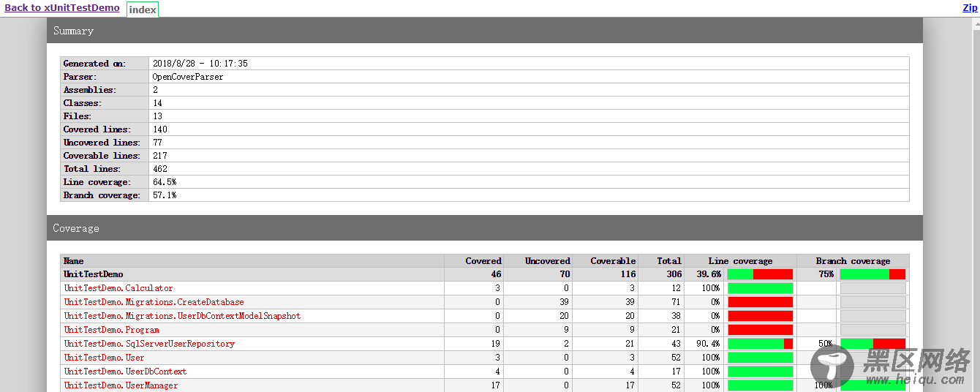980x392 pixels.
Task: Select the Line coverage value 64.5%
Action: point(164,182)
